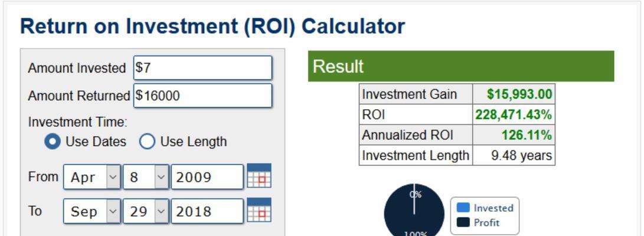
Task: Expand the To day dropdown showing 29
Action: 146,211
